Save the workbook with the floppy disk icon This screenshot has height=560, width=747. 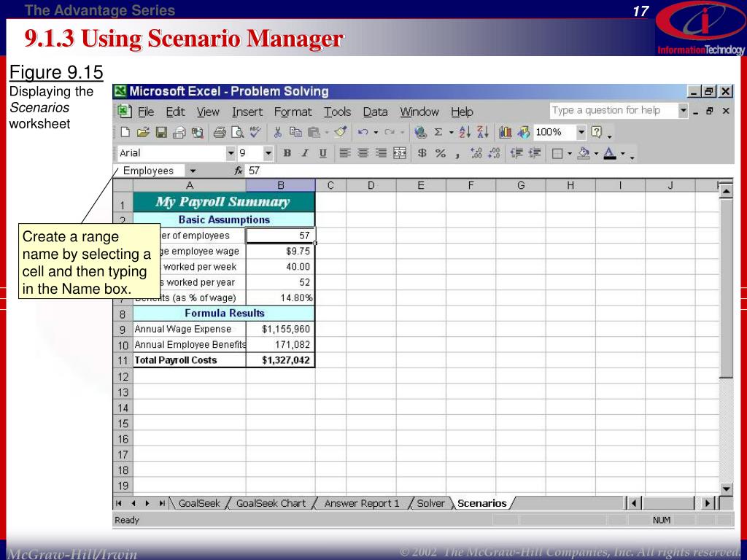161,133
